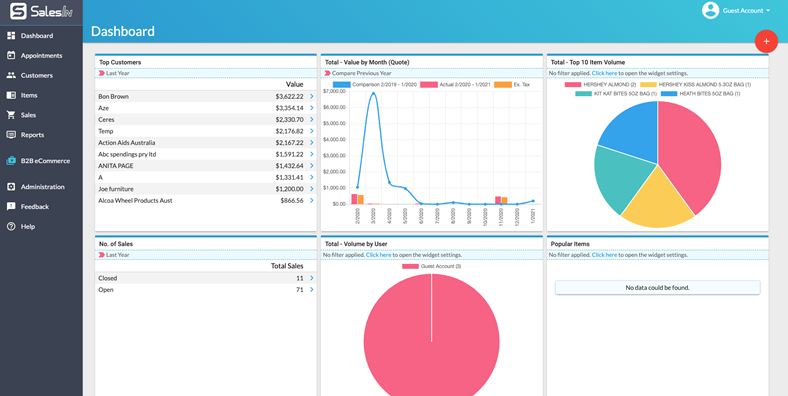Open Temp customer row arrow

312,131
